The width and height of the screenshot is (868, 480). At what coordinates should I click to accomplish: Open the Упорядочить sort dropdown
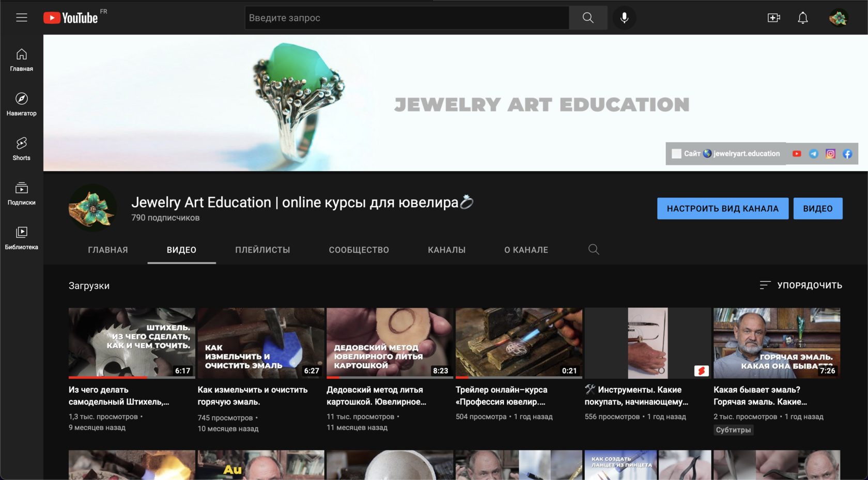pyautogui.click(x=801, y=285)
